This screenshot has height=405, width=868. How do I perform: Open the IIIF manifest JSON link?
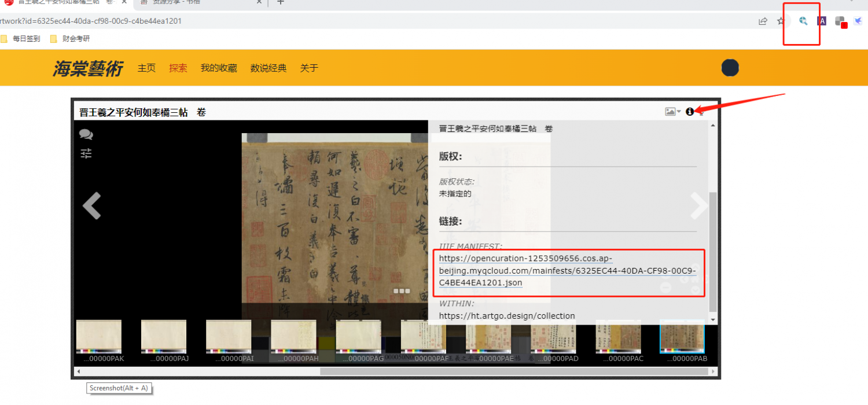[x=567, y=270]
